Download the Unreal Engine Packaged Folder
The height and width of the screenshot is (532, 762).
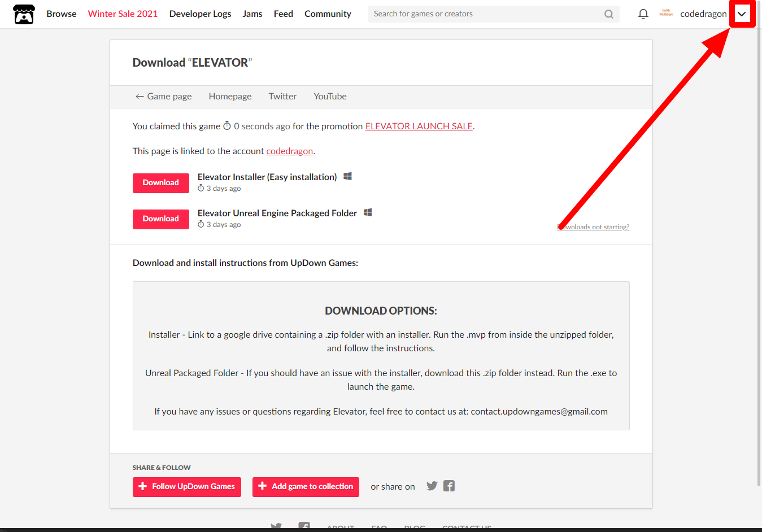point(161,219)
